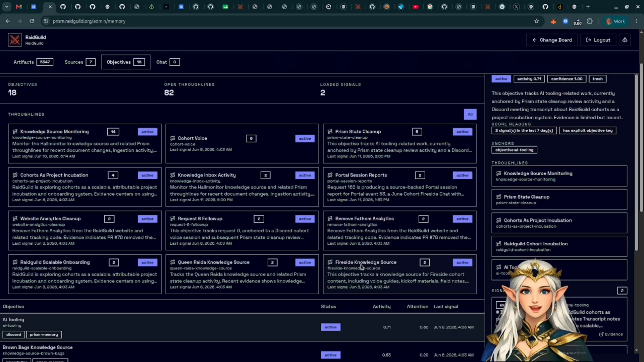Screen dimensions: 644x362
Task: Click the throughline icon on Cohort Voice card
Action: (173, 138)
